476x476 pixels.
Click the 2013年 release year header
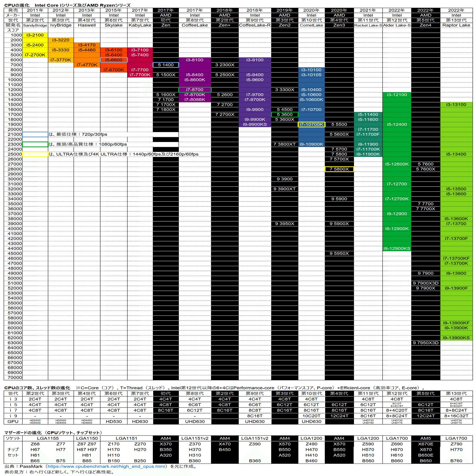[87, 10]
